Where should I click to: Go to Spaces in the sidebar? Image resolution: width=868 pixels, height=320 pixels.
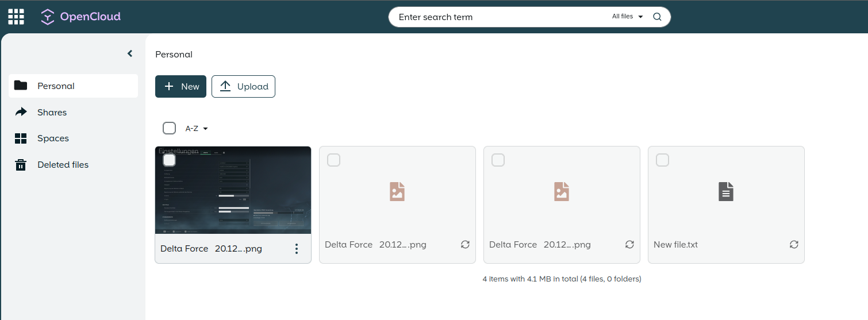(x=74, y=138)
